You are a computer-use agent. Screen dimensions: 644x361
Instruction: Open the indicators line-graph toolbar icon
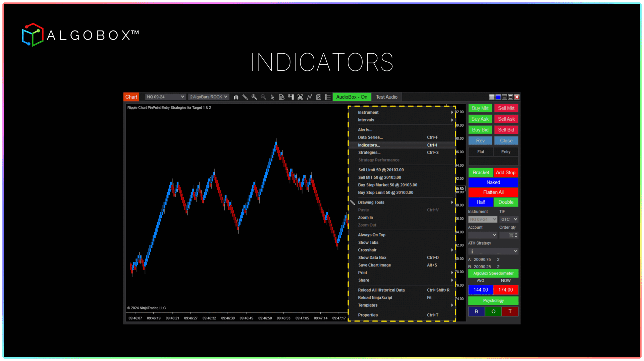coord(309,97)
